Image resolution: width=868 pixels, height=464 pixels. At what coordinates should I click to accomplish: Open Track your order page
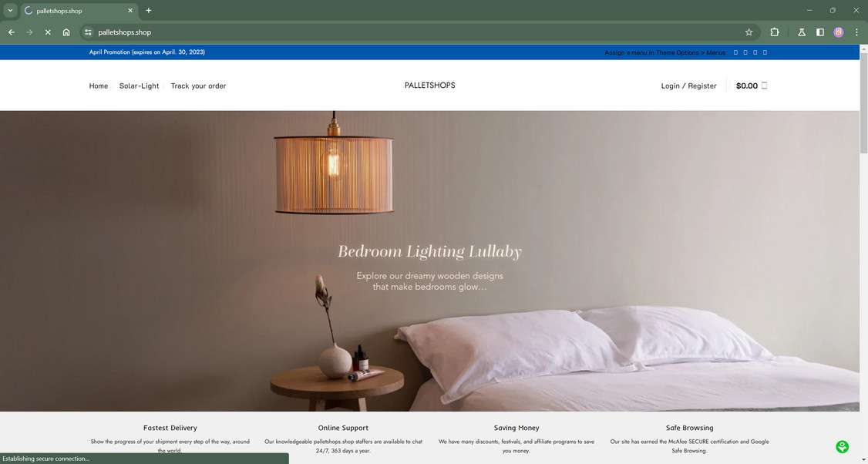pyautogui.click(x=198, y=86)
